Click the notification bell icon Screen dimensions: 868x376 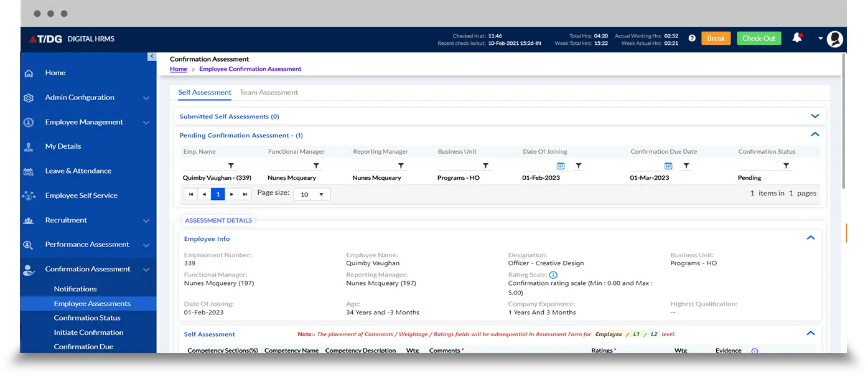point(796,38)
